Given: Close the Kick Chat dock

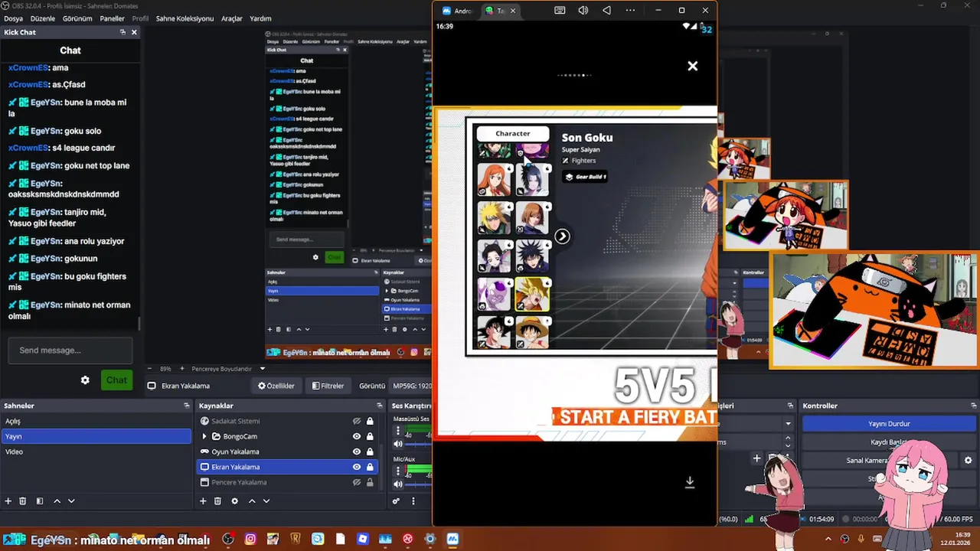Looking at the screenshot, I should (134, 32).
